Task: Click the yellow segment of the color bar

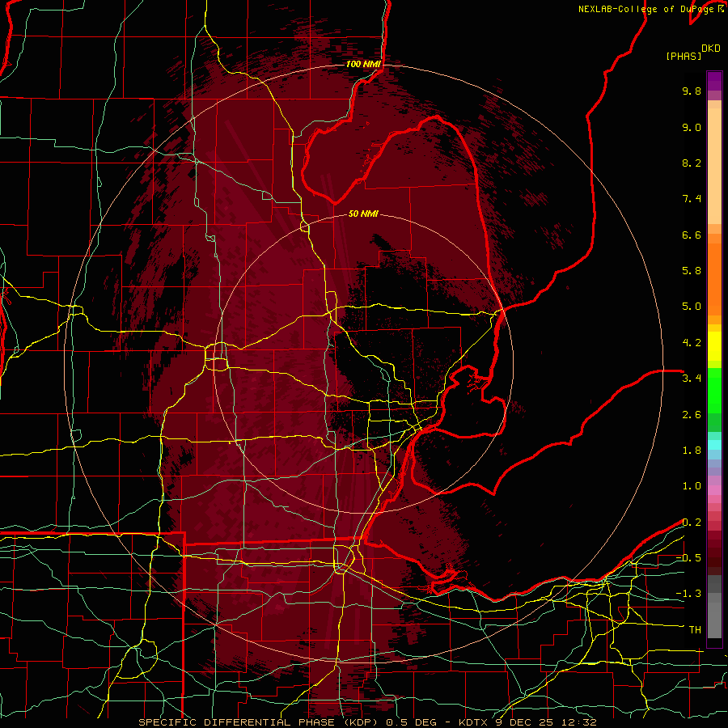Action: (714, 346)
